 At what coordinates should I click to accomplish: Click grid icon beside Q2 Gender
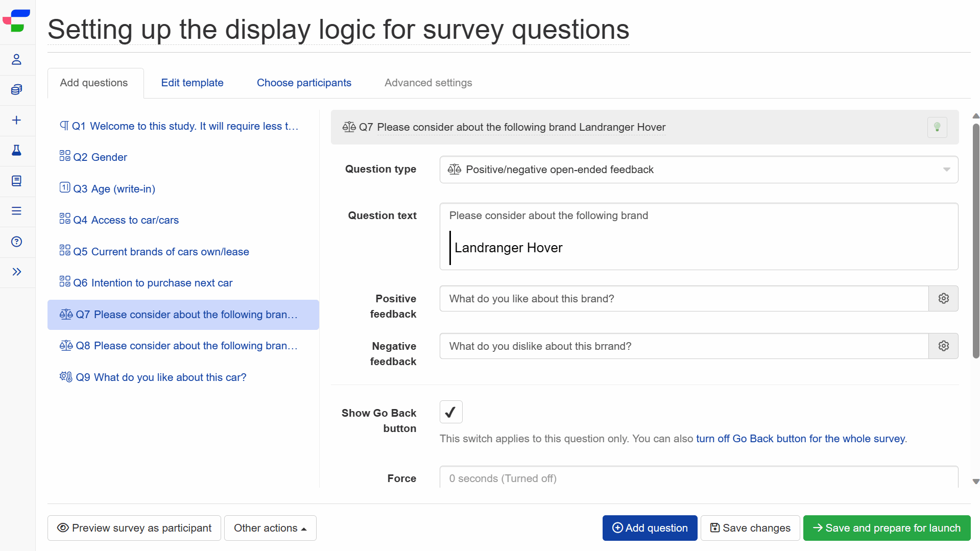tap(65, 156)
